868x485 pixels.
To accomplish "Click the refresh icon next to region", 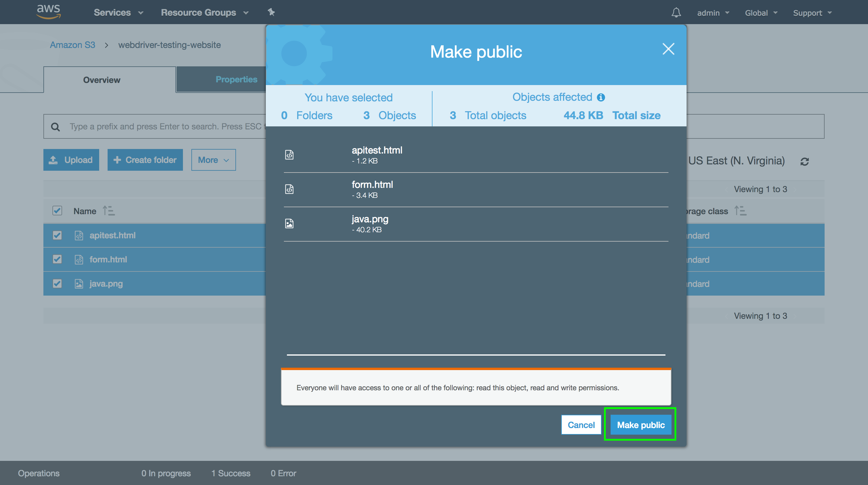I will [805, 162].
